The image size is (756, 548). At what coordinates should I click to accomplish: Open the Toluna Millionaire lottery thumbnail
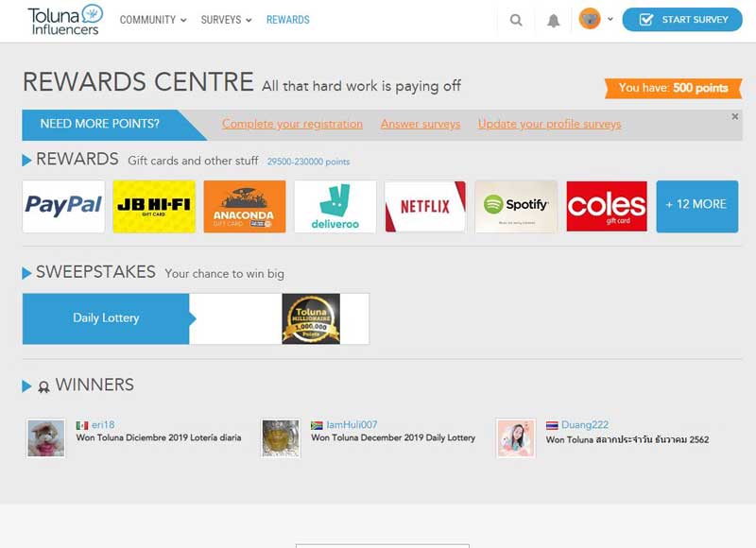click(311, 318)
